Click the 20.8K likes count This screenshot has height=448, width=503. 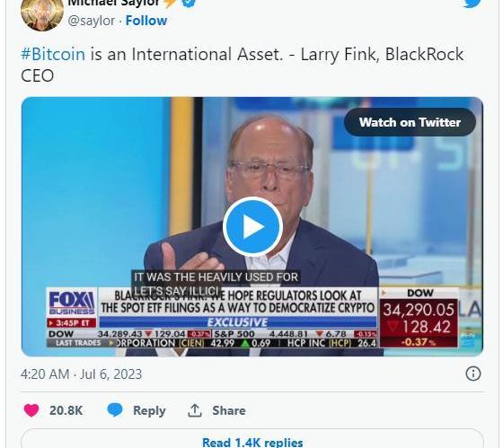click(66, 410)
